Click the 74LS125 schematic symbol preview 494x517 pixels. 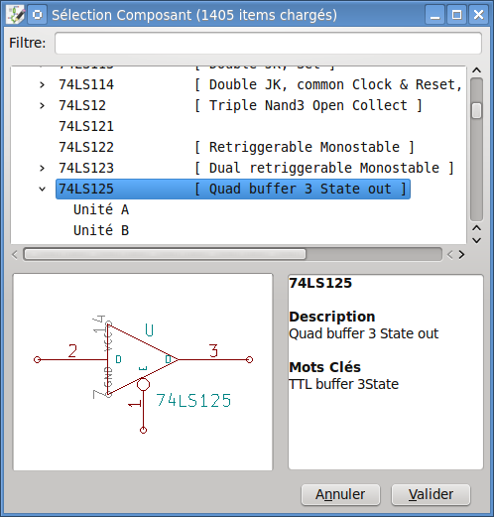click(x=143, y=372)
